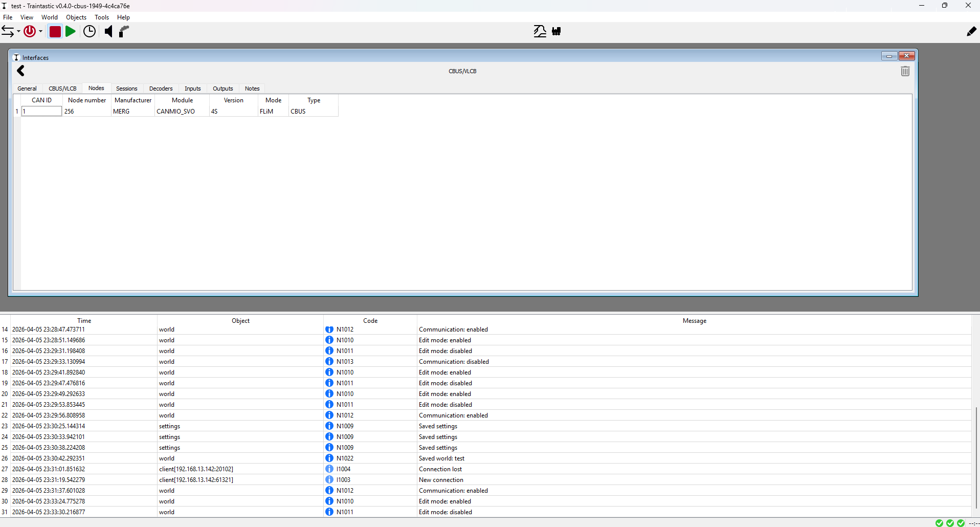Go back using the left chevron arrow

[x=21, y=71]
